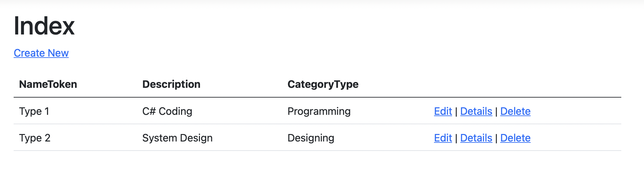
Task: Click separator between Edit and Details in Type 1 row
Action: [x=456, y=111]
